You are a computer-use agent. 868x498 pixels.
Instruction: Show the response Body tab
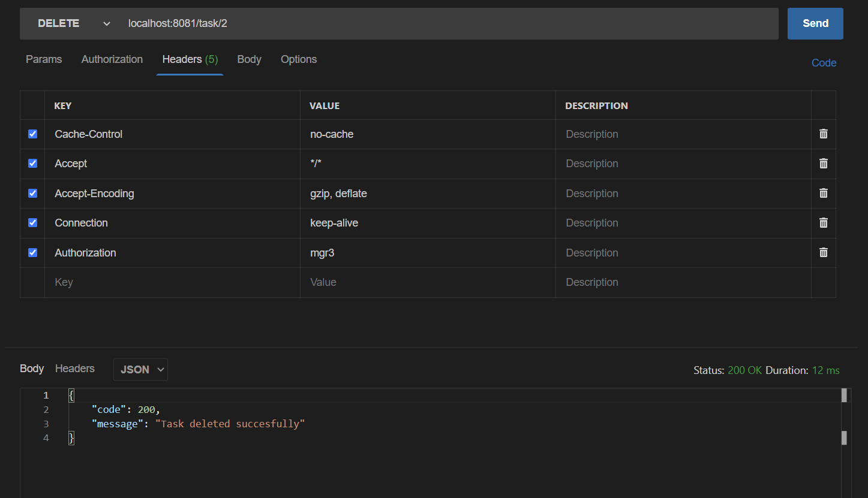coord(32,369)
